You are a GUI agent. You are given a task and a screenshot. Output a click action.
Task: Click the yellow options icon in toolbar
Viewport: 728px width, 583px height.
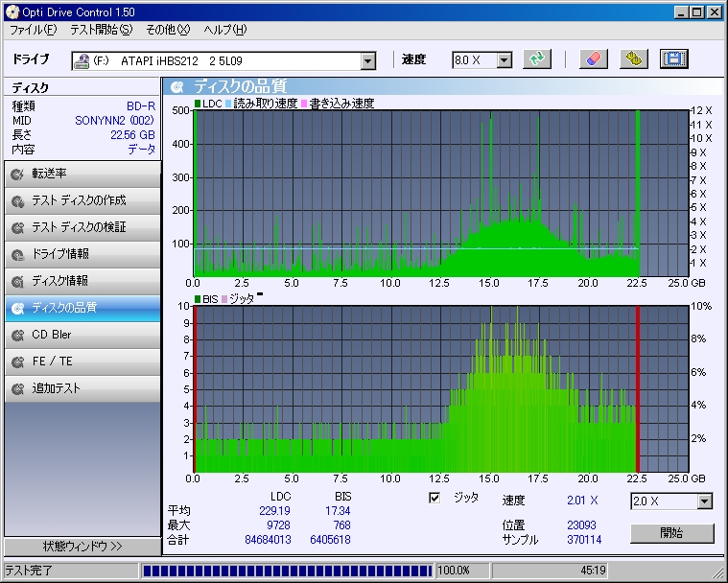(633, 59)
